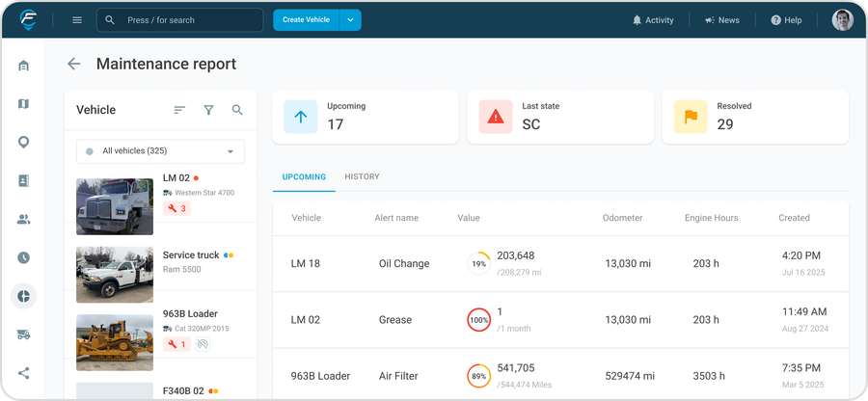The image size is (868, 401).
Task: Expand the Create Vehicle dropdown arrow
Action: [x=350, y=20]
